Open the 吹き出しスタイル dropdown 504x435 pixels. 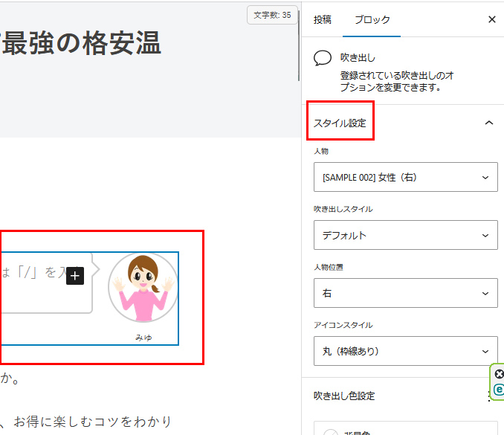tap(405, 236)
